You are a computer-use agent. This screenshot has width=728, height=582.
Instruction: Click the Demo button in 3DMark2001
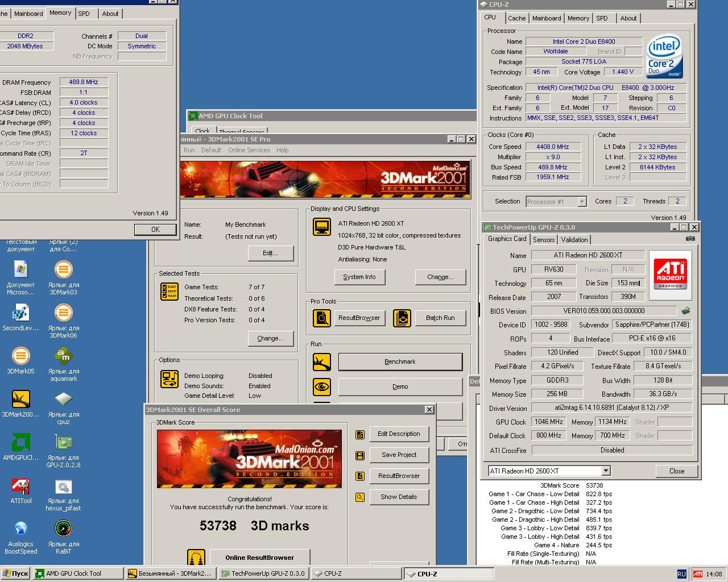pyautogui.click(x=400, y=386)
